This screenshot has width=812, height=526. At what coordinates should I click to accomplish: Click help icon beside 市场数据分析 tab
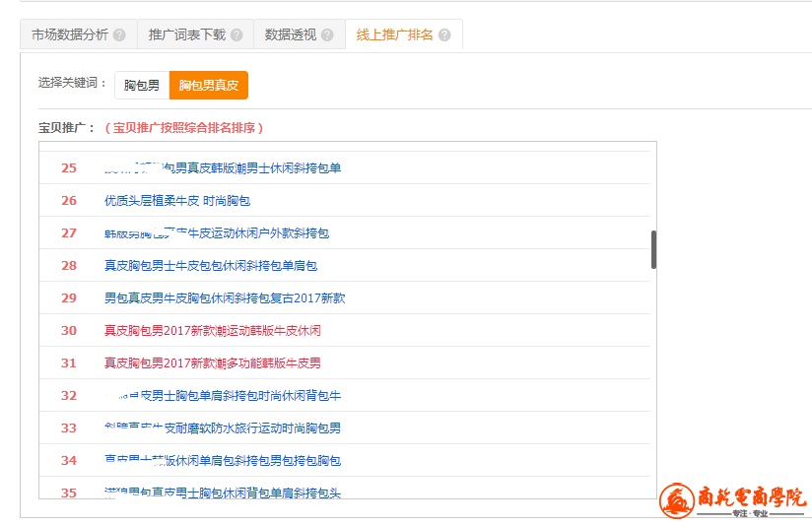pos(119,34)
